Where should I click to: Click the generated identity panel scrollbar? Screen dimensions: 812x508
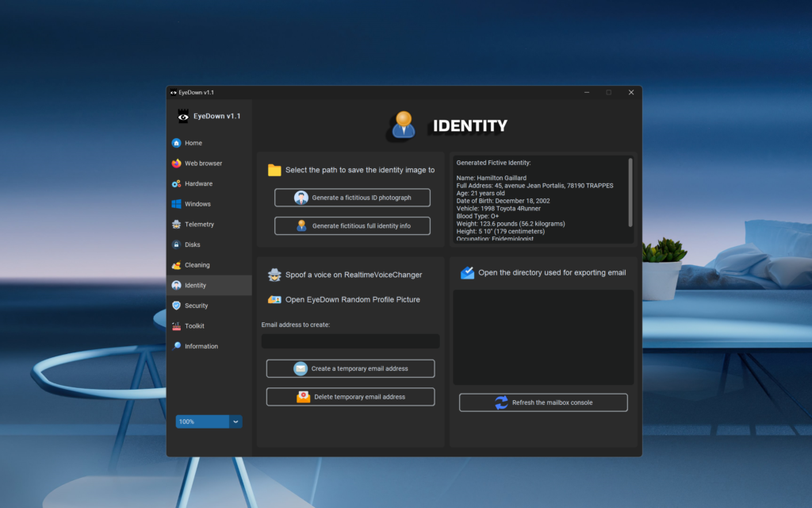630,190
